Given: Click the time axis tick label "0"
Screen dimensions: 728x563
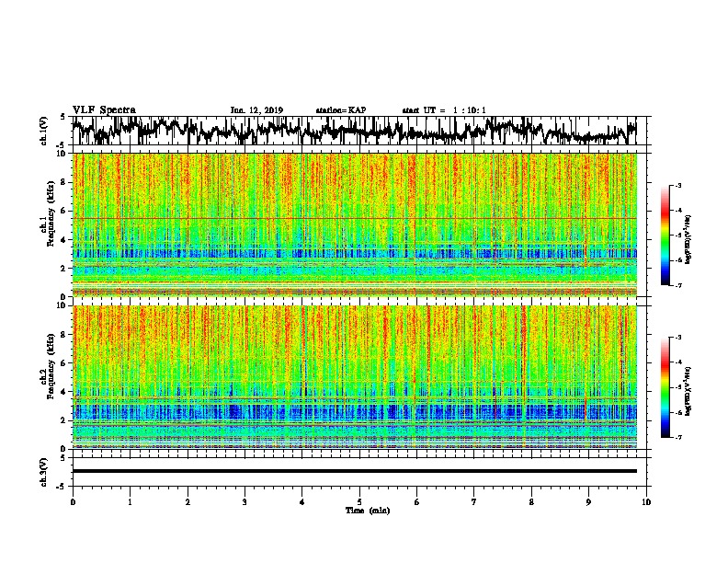Looking at the screenshot, I should pyautogui.click(x=73, y=502).
